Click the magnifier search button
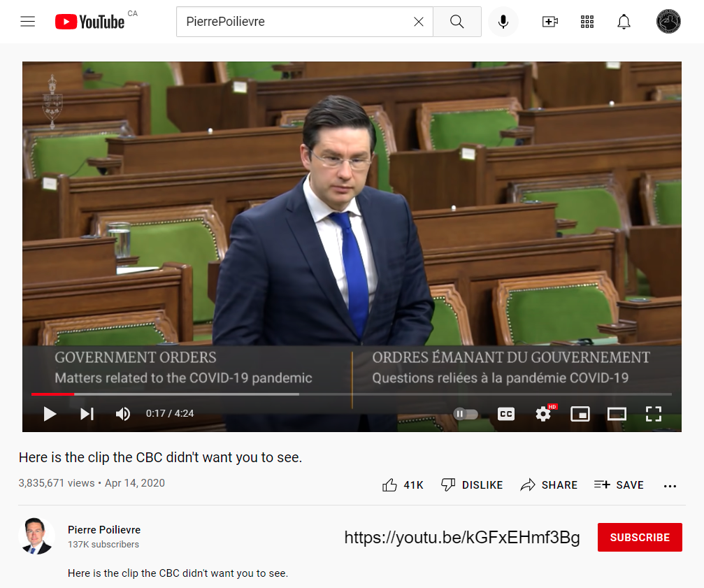This screenshot has height=588, width=704. [457, 22]
